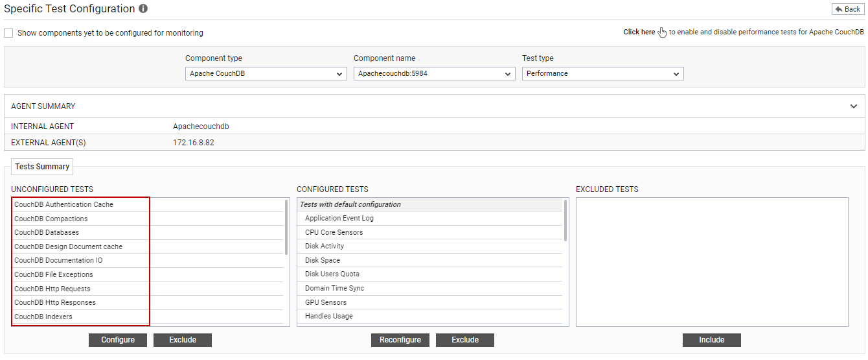Select CPU Core Sensors configured test

click(430, 233)
